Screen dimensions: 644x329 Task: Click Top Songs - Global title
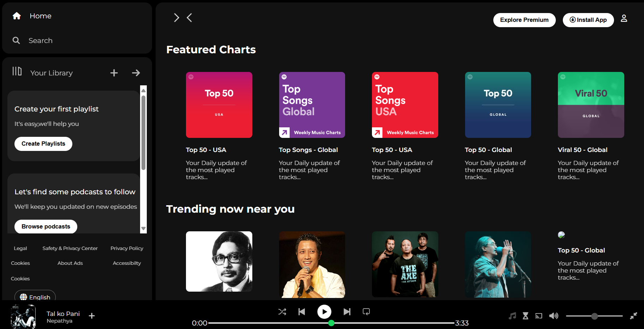click(x=308, y=150)
